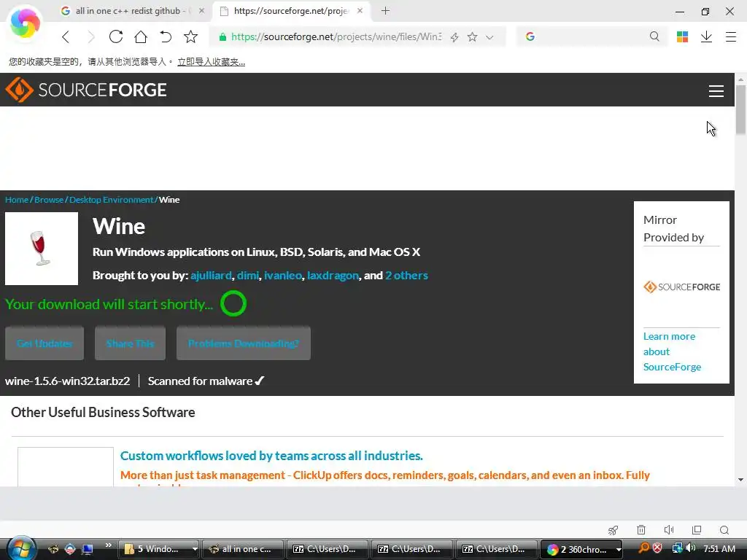Screen dimensions: 747x560
Task: Click the SourceForge logo in the header
Action: 86,90
